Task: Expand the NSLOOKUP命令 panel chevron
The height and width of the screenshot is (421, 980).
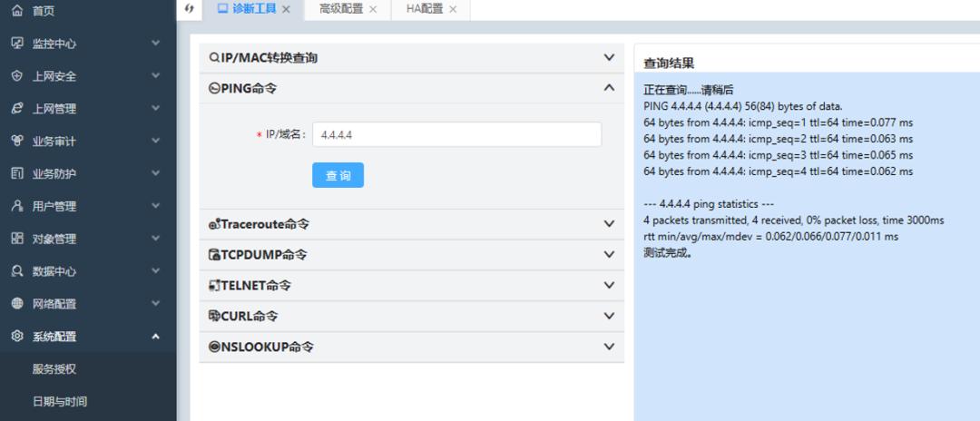Action: tap(610, 347)
